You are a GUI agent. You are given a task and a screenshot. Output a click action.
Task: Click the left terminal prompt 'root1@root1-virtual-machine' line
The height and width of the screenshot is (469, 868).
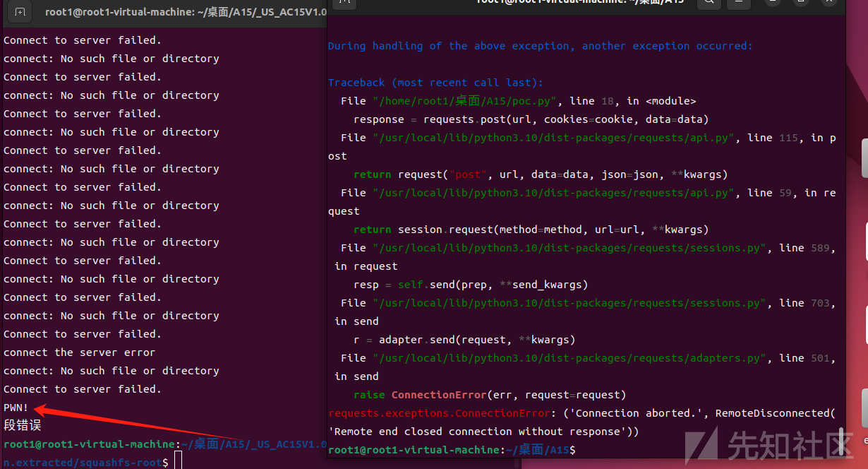point(165,444)
